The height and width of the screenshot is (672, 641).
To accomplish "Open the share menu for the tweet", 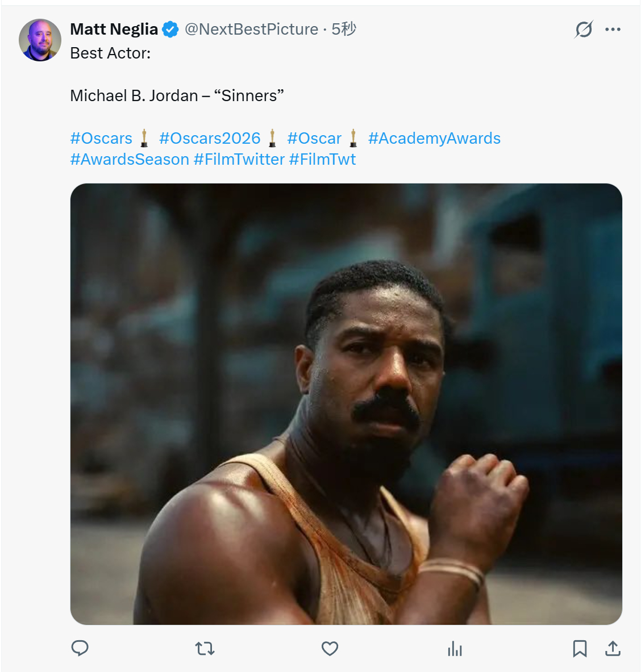I will tap(613, 648).
